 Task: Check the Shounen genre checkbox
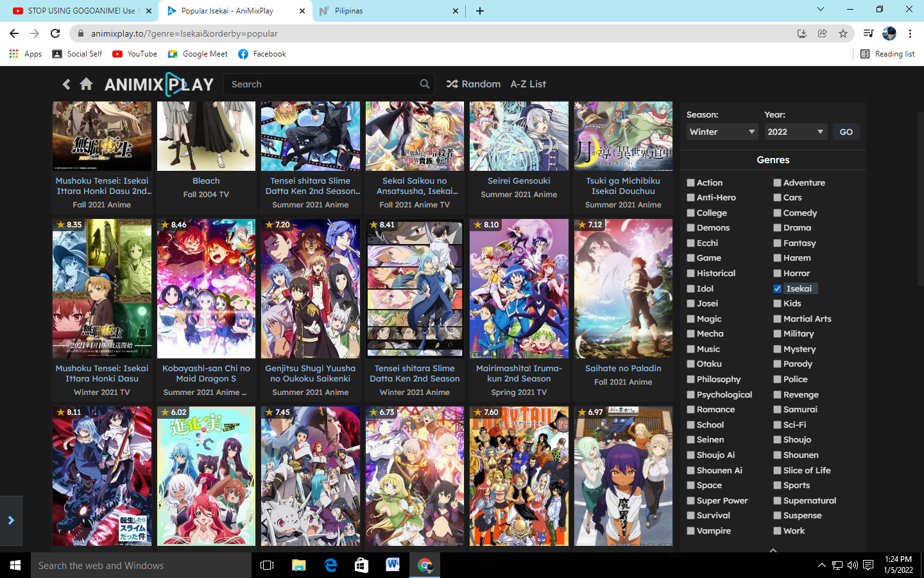click(x=777, y=455)
